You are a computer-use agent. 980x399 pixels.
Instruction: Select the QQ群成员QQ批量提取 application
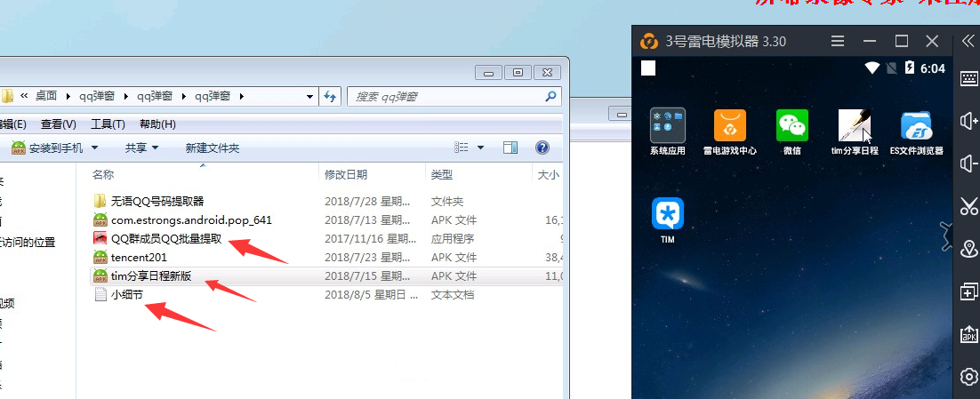click(166, 238)
